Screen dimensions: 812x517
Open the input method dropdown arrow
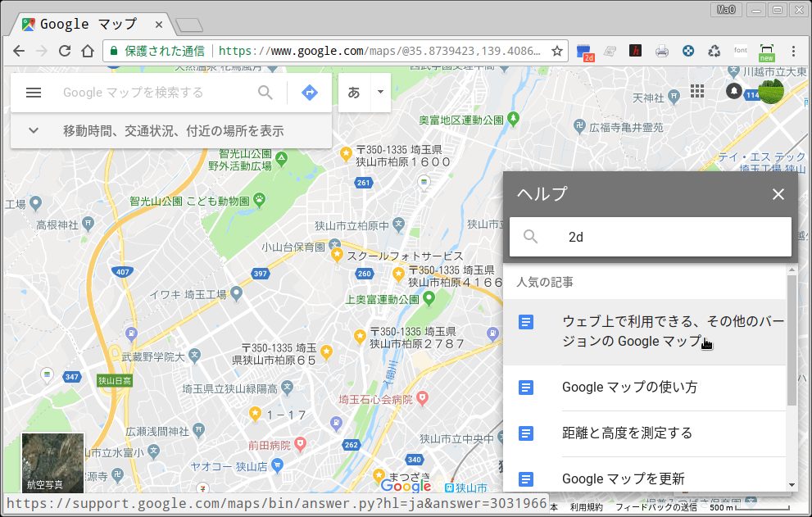coord(381,93)
